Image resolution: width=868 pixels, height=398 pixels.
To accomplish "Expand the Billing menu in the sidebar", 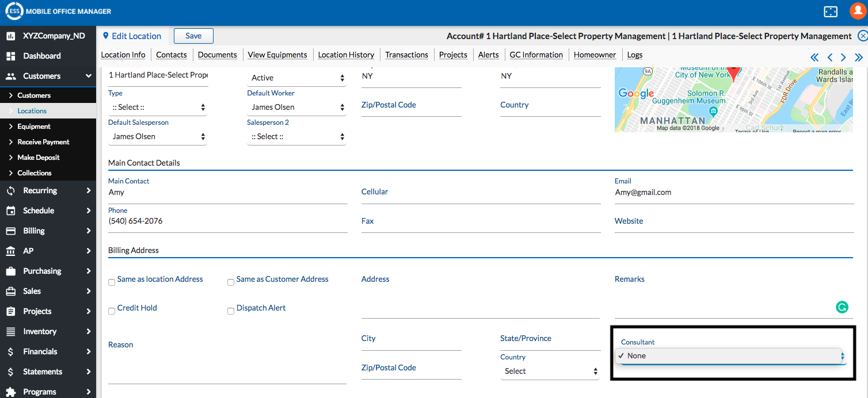I will coord(48,231).
